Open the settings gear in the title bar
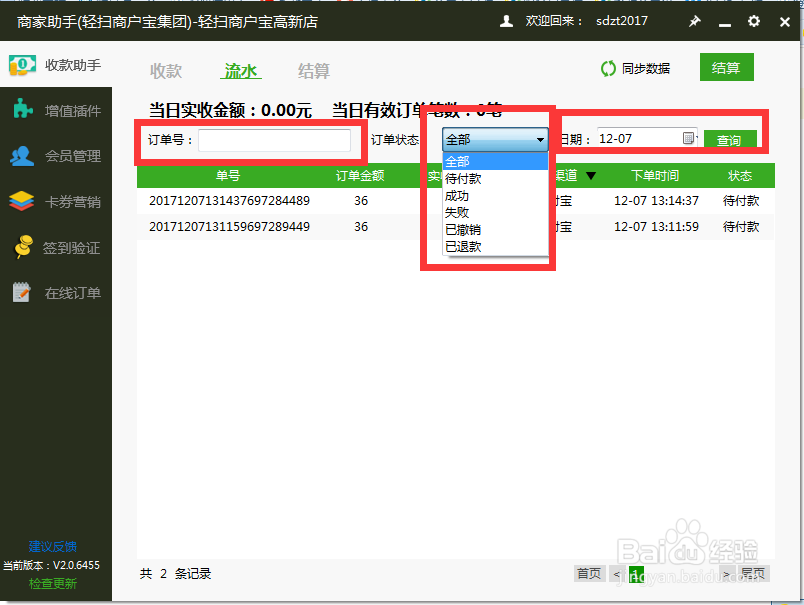This screenshot has height=605, width=804. coord(753,20)
